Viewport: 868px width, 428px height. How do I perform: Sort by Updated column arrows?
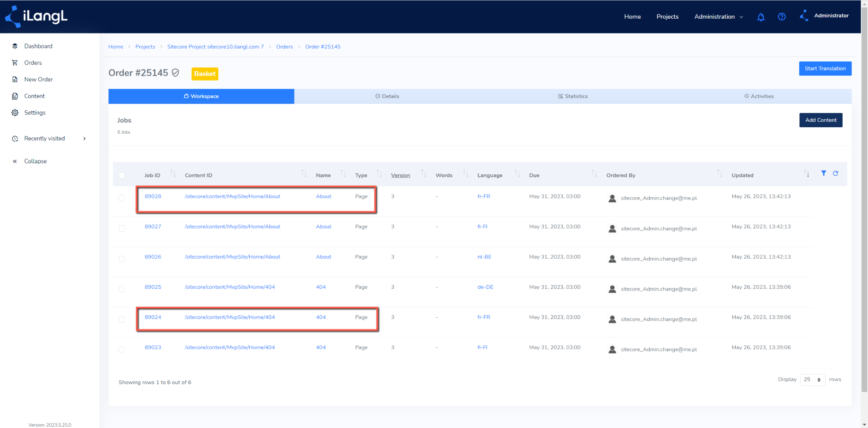807,173
